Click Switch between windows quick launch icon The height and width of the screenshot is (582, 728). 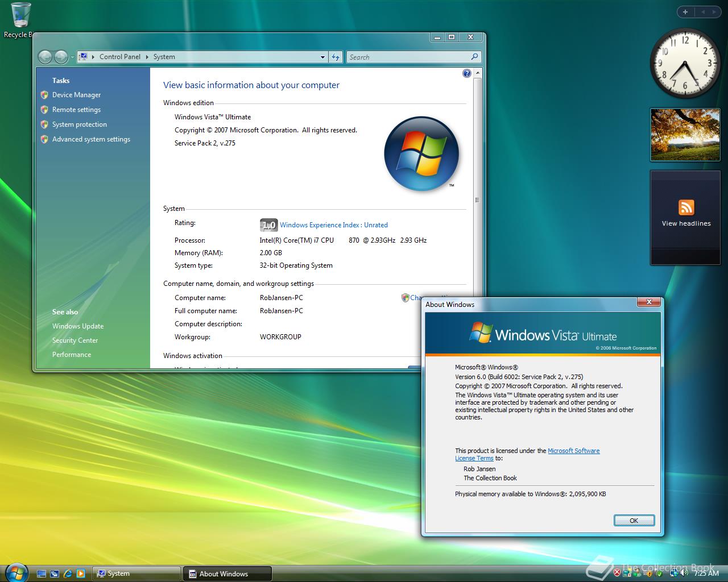(x=55, y=573)
